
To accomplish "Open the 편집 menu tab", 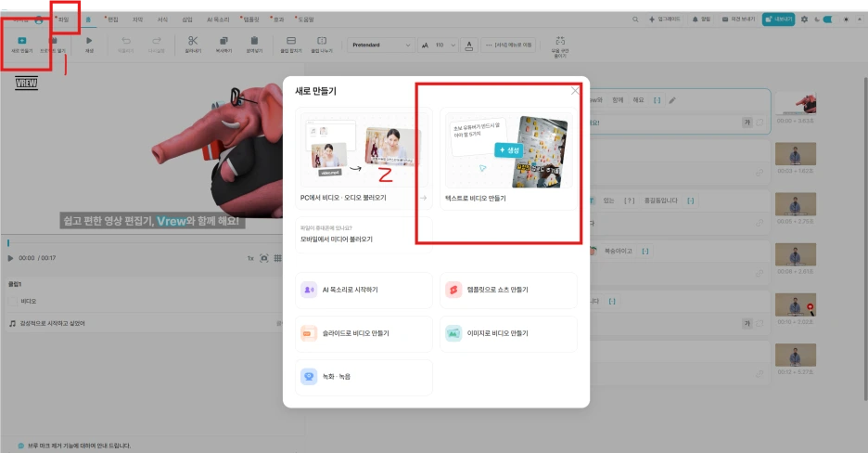I will pos(113,19).
